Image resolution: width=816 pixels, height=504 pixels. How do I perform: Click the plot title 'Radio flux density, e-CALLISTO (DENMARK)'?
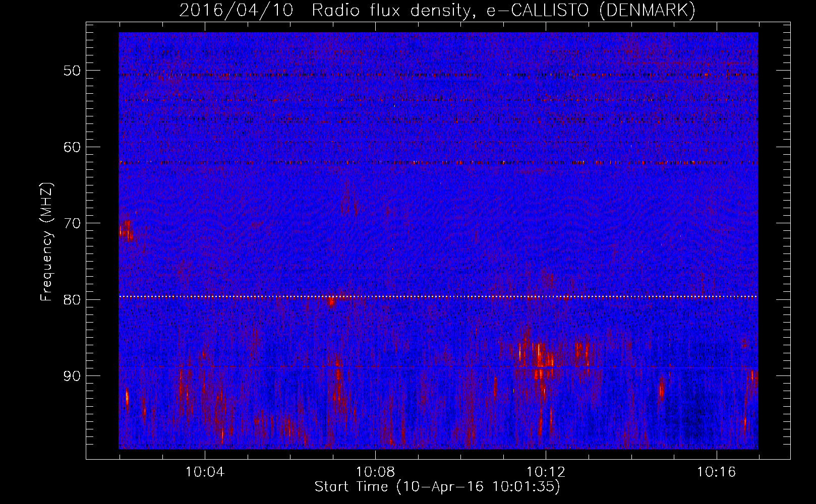click(503, 10)
